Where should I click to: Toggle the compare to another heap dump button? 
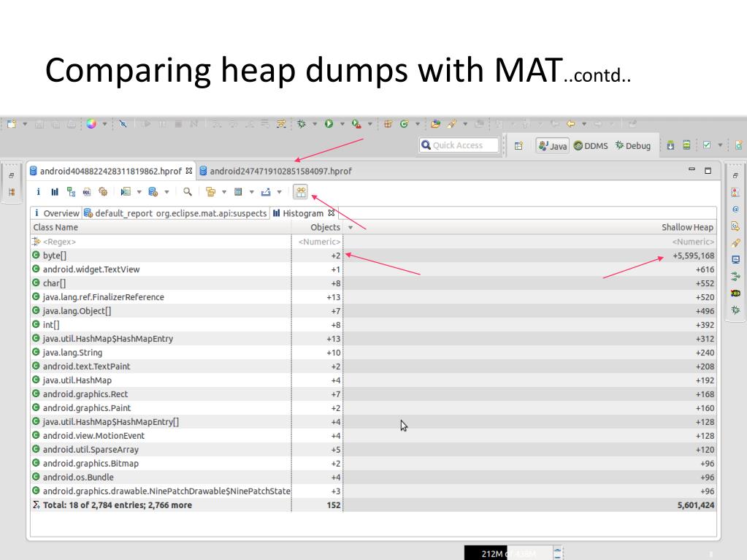pyautogui.click(x=301, y=192)
